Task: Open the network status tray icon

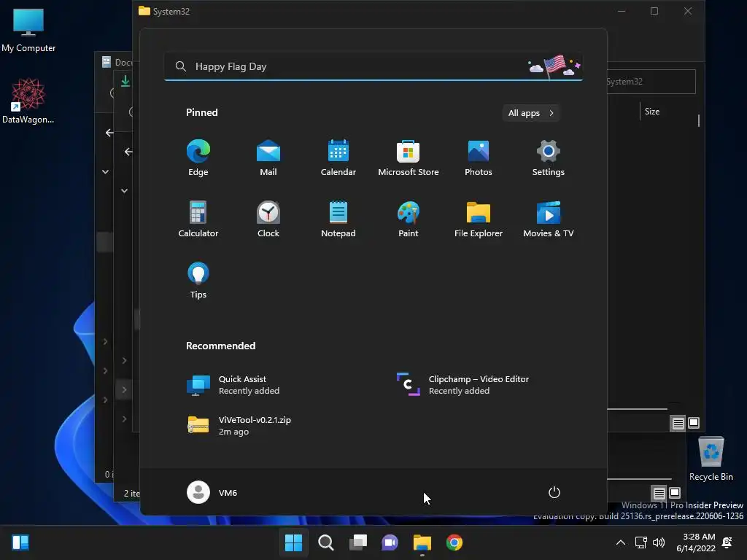Action: [x=641, y=542]
